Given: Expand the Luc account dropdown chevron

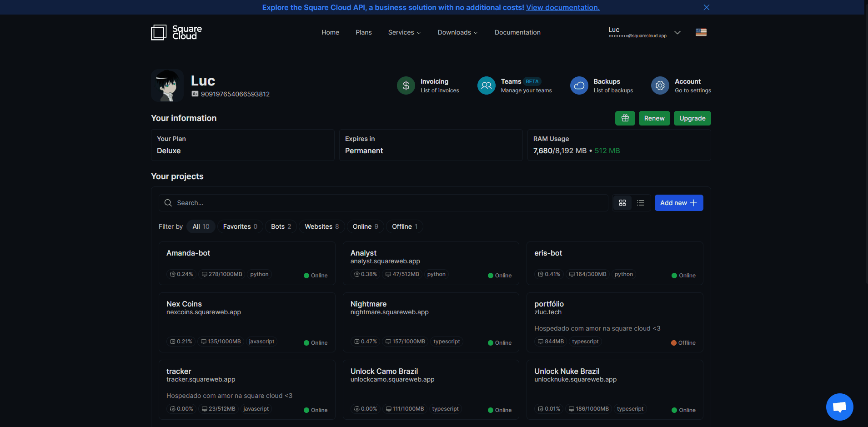Looking at the screenshot, I should coord(677,32).
